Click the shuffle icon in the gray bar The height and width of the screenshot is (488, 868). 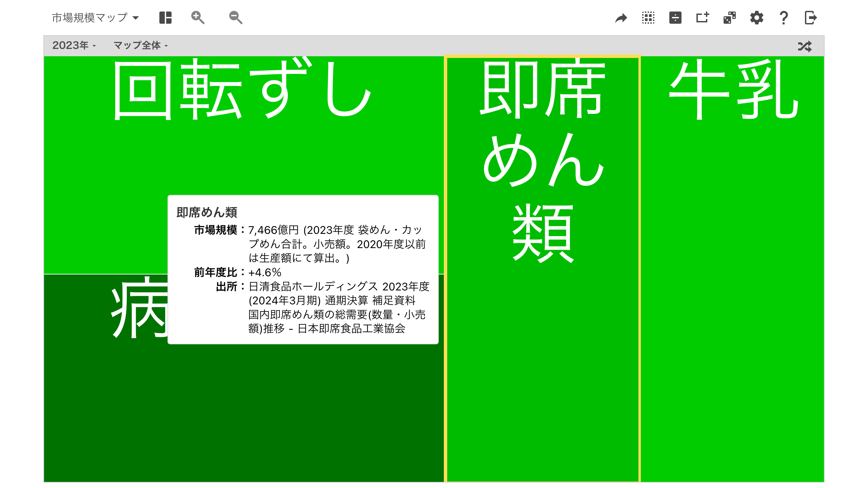tap(805, 46)
